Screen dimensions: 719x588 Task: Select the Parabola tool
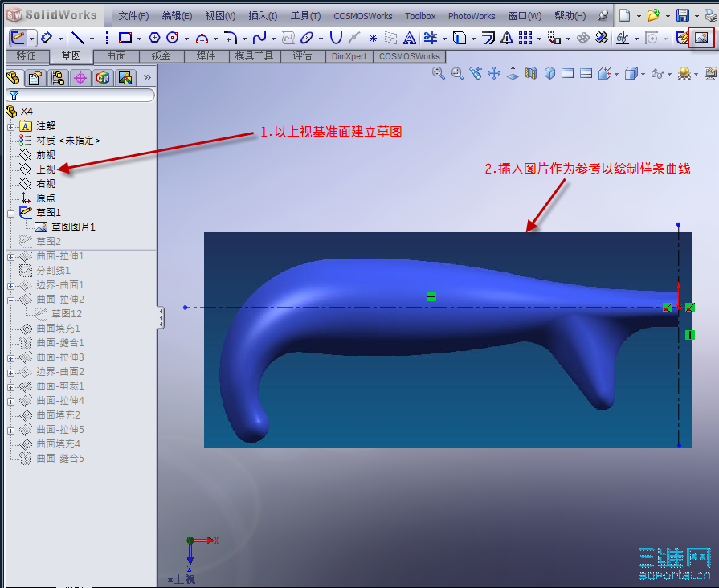[x=336, y=38]
